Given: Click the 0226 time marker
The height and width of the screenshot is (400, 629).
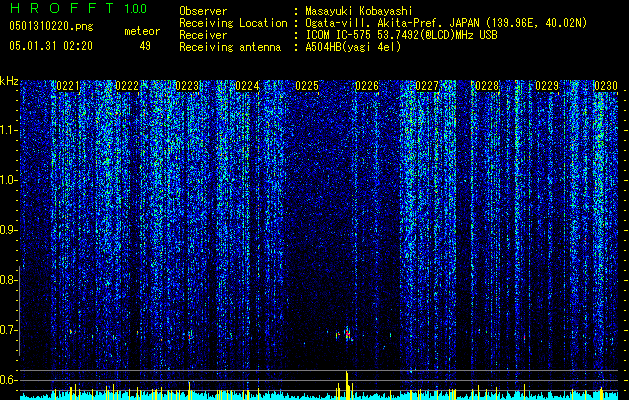Looking at the screenshot, I should tap(367, 86).
